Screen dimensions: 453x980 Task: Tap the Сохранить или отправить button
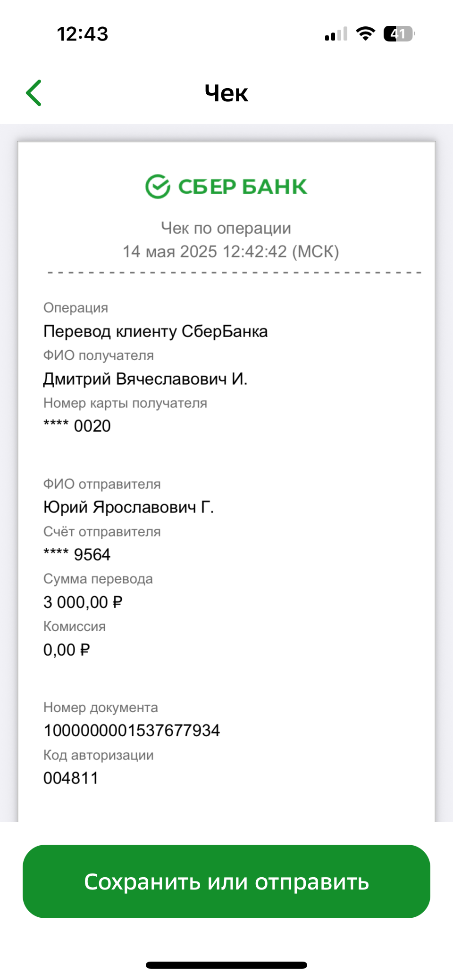point(226,881)
